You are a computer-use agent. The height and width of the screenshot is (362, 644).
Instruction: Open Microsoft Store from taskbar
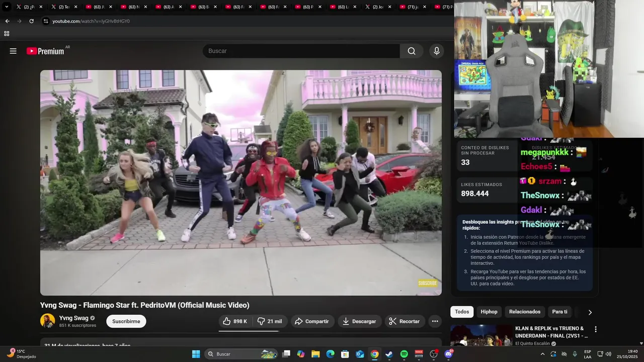click(x=345, y=354)
